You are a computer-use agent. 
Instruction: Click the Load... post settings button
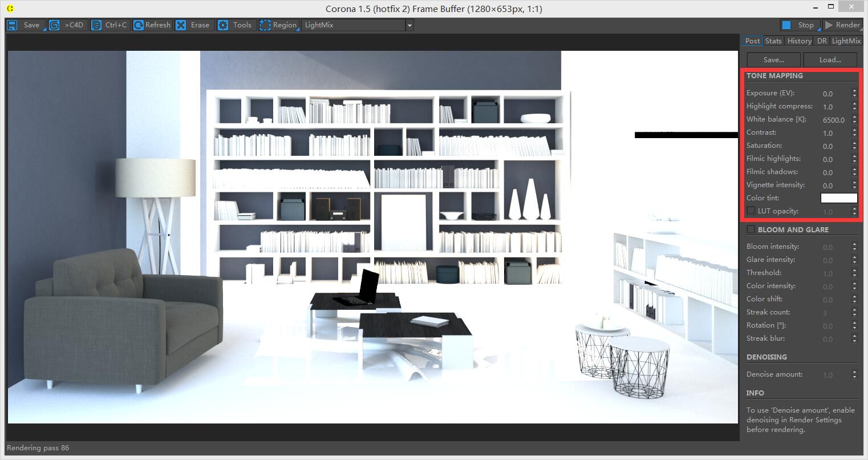[x=830, y=60]
